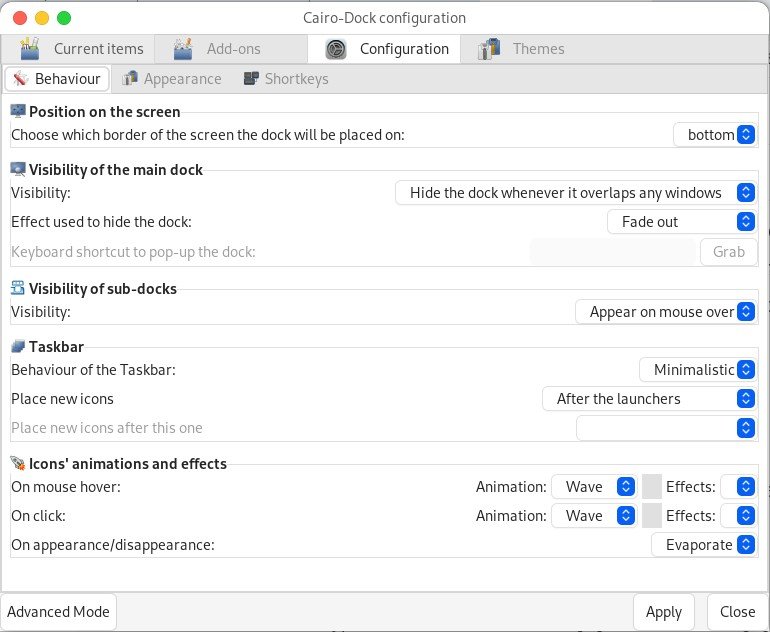Open On mouse hover Effects dropdown
The width and height of the screenshot is (770, 632).
pos(738,486)
